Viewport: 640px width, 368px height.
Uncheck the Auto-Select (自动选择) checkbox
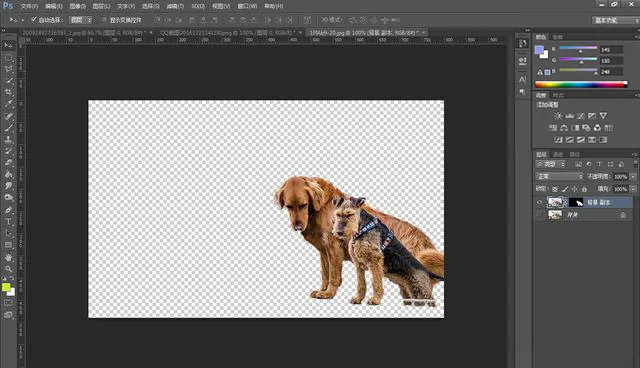pyautogui.click(x=34, y=20)
